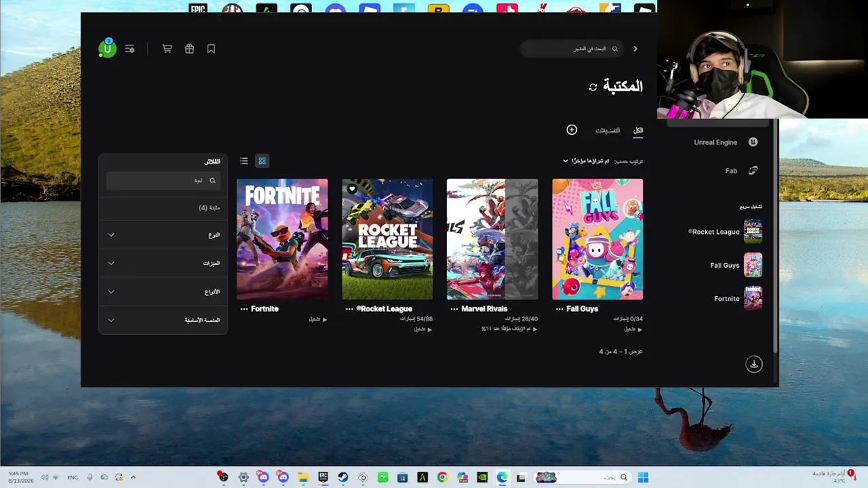Open the gift redeem icon

pos(189,49)
